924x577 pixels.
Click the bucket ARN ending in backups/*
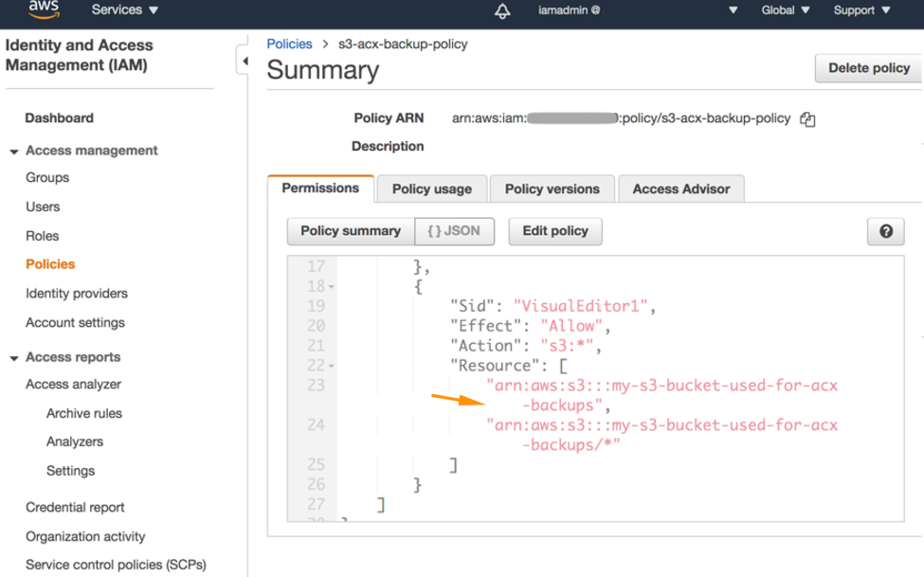pyautogui.click(x=661, y=435)
